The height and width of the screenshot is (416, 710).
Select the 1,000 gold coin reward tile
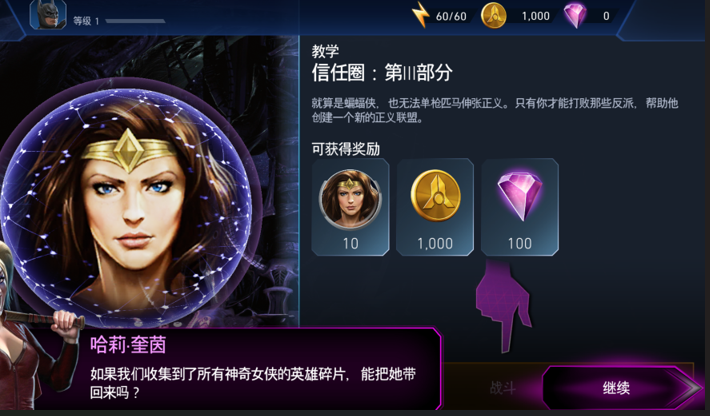click(x=435, y=207)
